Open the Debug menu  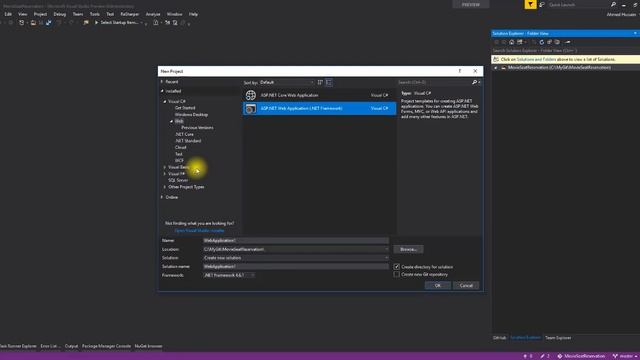60,14
